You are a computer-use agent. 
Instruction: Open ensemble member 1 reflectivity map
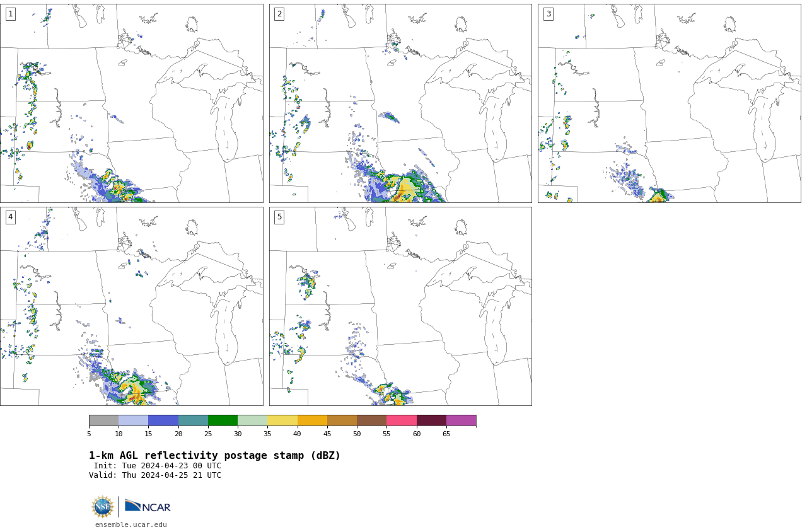click(x=131, y=103)
